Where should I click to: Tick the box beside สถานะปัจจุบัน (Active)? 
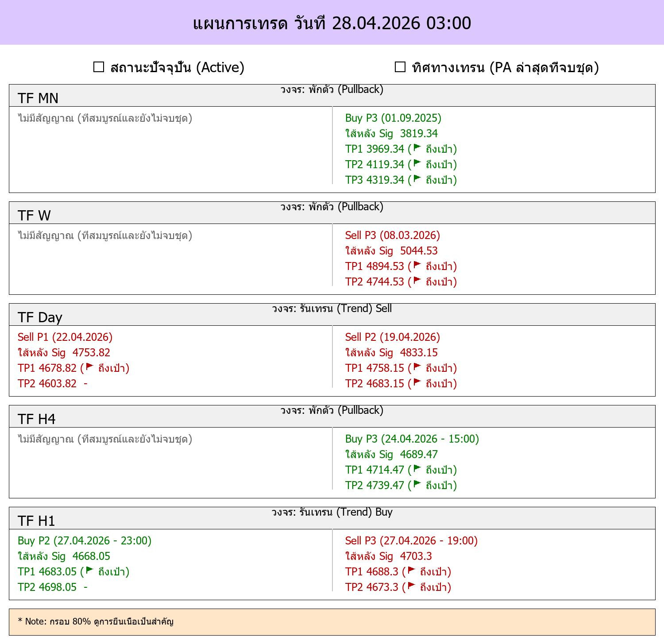pos(99,67)
